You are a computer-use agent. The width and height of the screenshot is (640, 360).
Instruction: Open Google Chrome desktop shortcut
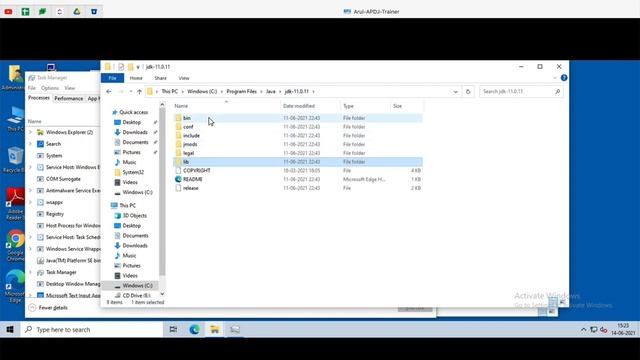pyautogui.click(x=15, y=246)
